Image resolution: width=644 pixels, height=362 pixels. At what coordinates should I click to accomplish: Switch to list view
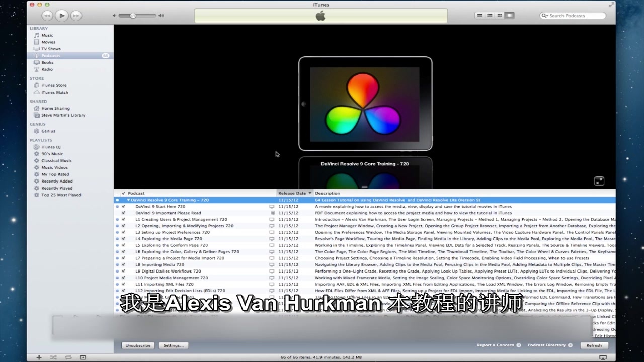[479, 16]
